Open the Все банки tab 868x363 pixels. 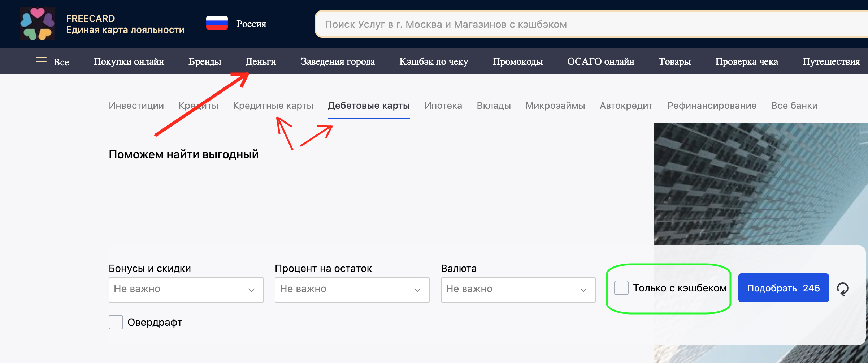coord(794,106)
